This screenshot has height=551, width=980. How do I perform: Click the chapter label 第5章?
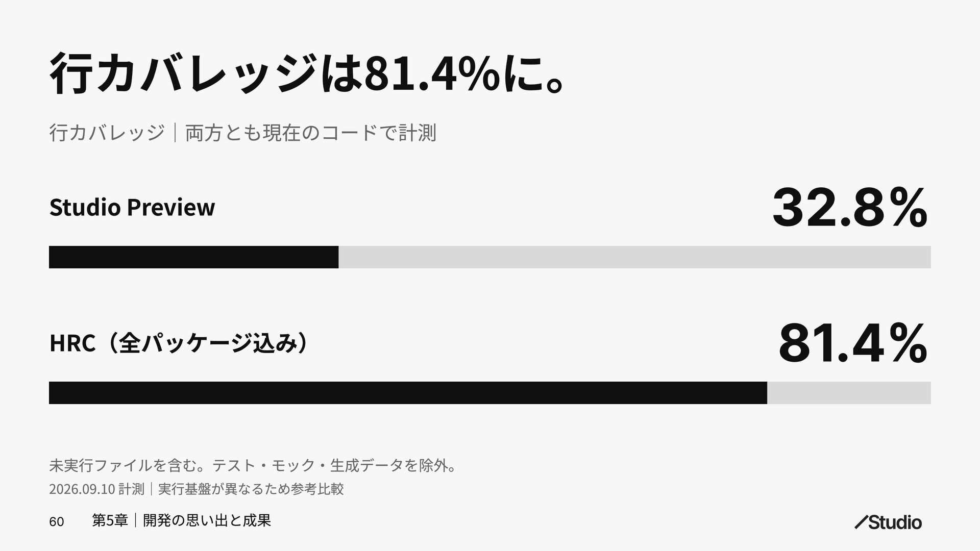(110, 520)
